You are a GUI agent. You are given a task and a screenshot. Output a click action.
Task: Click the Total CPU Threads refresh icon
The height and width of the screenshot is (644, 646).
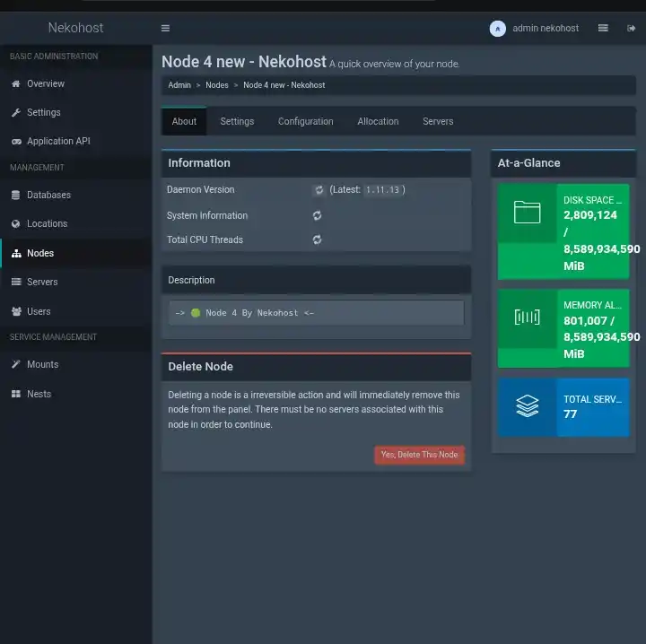317,239
